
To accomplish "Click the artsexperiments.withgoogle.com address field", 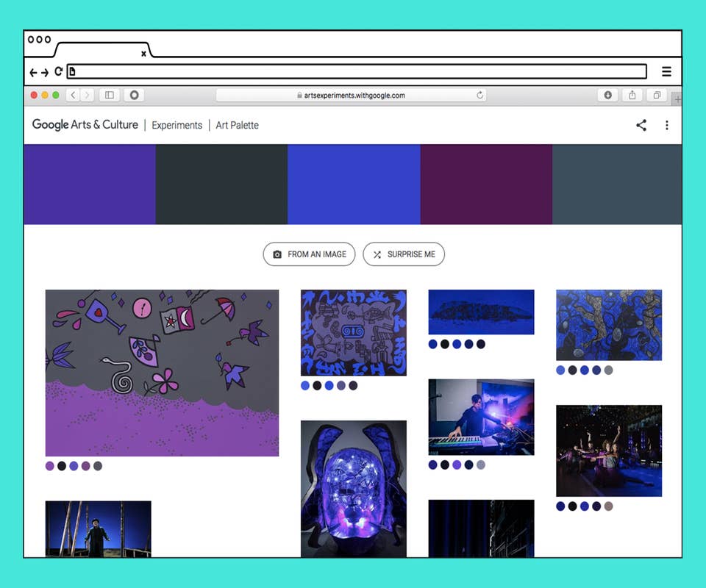I will 353,95.
